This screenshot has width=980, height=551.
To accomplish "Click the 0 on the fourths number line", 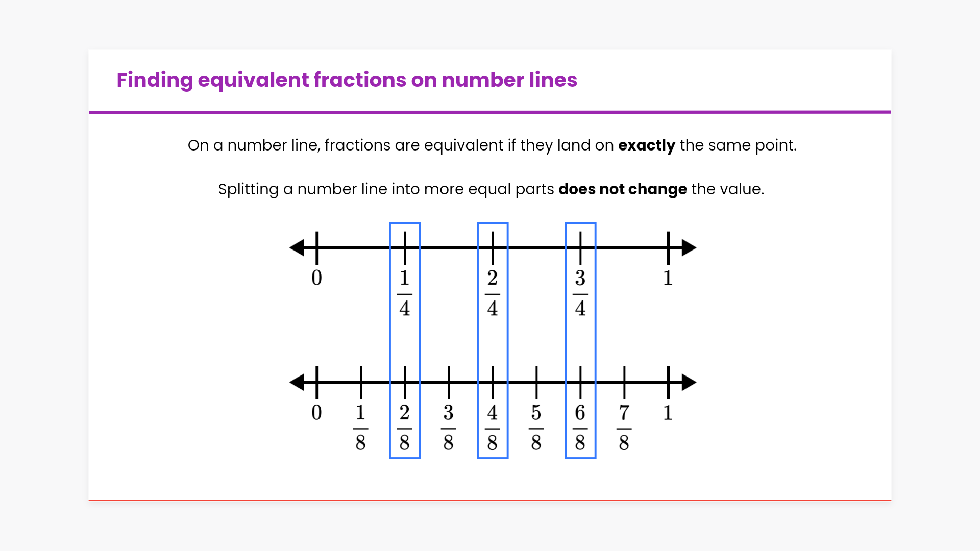I will coord(317,278).
